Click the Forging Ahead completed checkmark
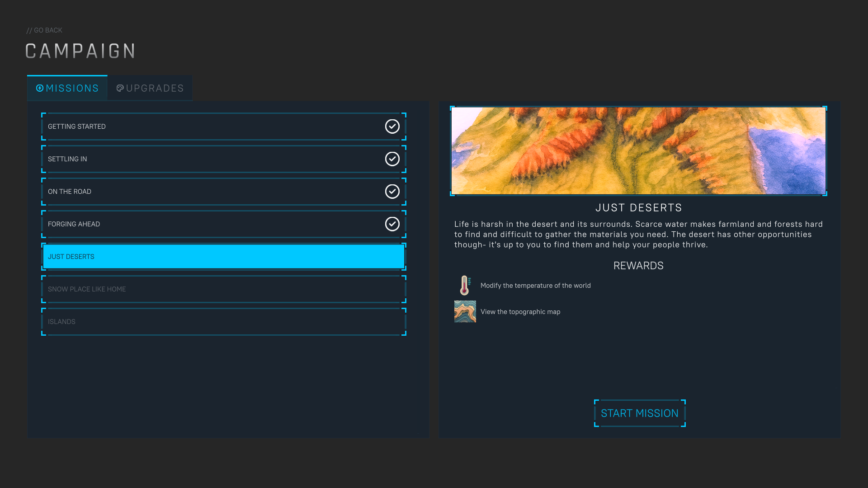Image resolution: width=868 pixels, height=488 pixels. (x=392, y=224)
